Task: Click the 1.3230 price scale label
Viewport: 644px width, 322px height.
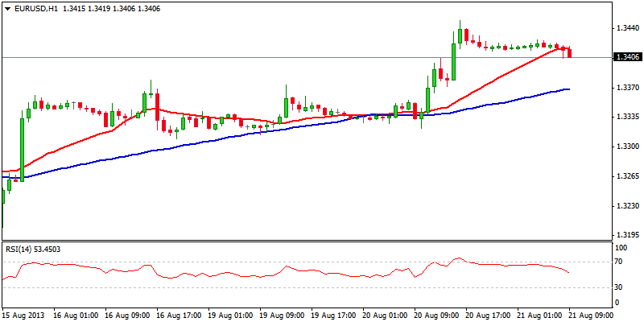Action: pyautogui.click(x=627, y=206)
